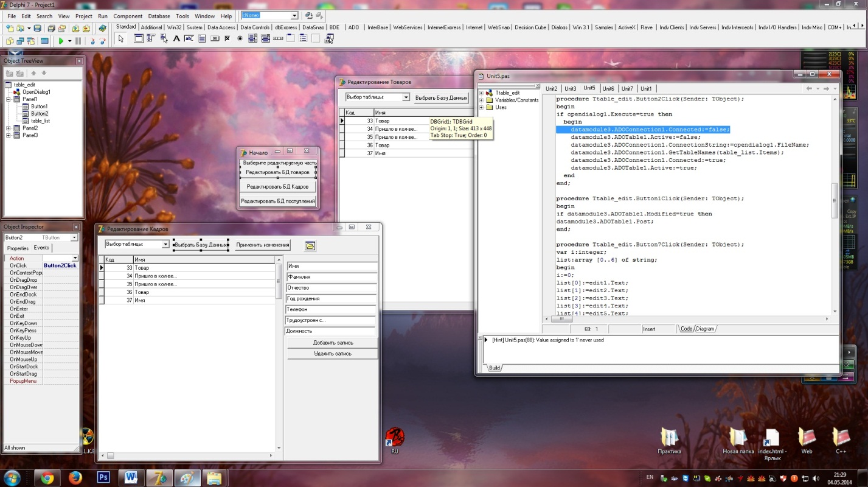868x487 pixels.
Task: Open the Action property dropdown in Inspector
Action: pyautogui.click(x=75, y=259)
